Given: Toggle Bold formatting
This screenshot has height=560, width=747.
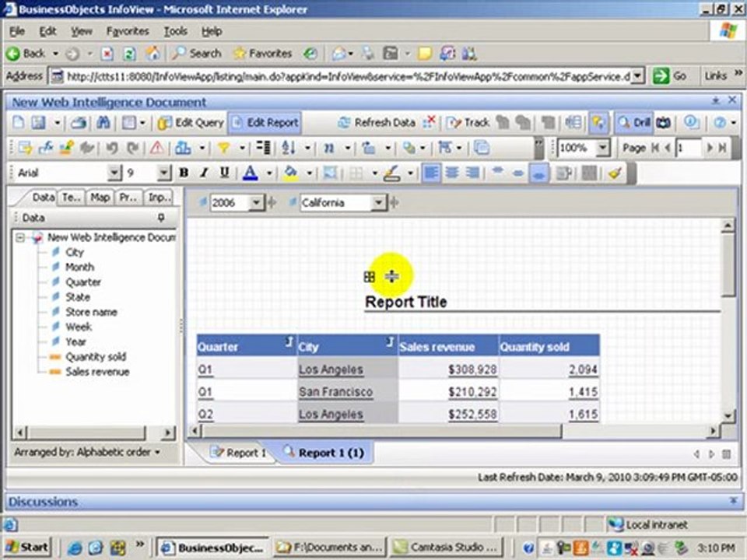Looking at the screenshot, I should point(184,173).
